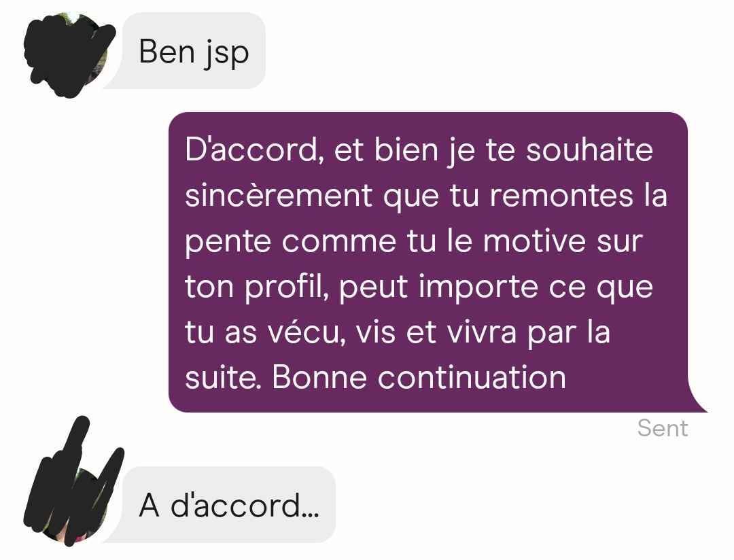Click the word "jsp" in the first bubble
Screen dimensions: 734x560
coord(226,54)
